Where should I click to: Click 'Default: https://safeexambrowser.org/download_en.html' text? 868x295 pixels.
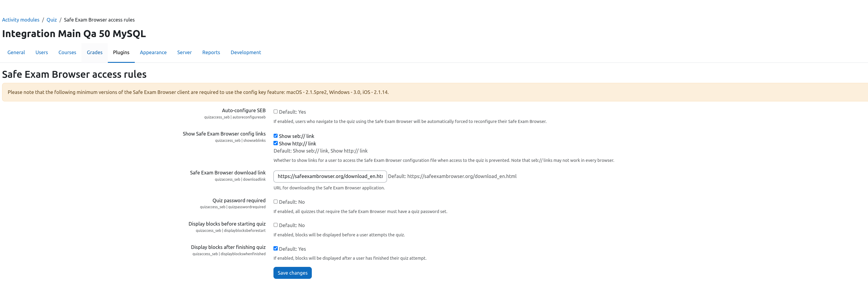point(452,177)
